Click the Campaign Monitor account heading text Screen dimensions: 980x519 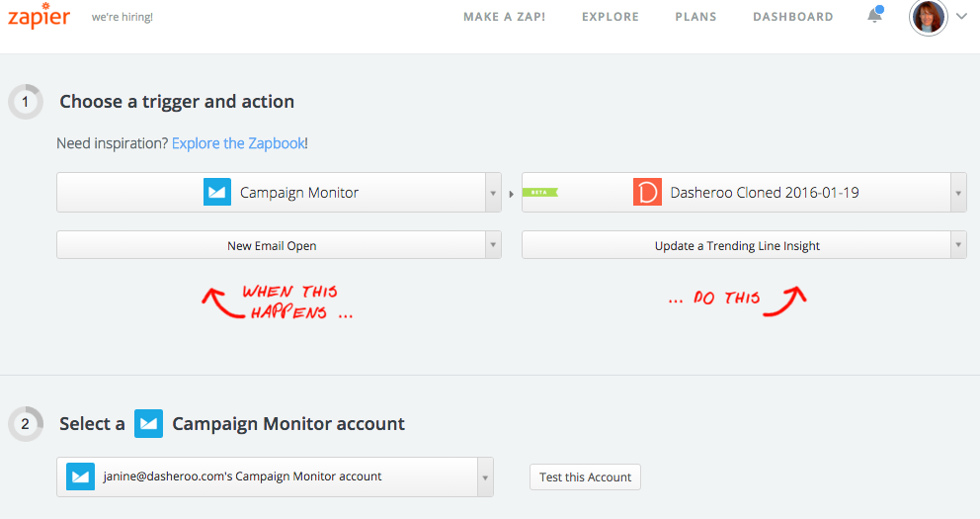288,424
